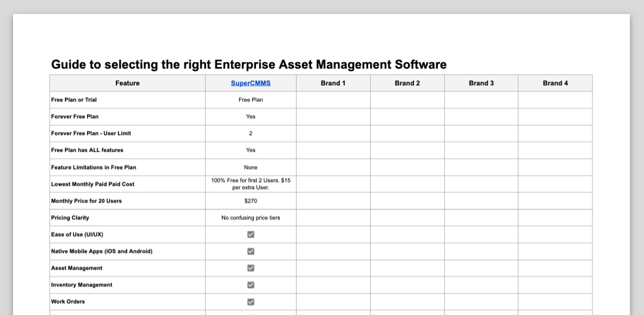Image resolution: width=644 pixels, height=315 pixels.
Task: Select the 'Forever Free Plan' row label
Action: (75, 117)
